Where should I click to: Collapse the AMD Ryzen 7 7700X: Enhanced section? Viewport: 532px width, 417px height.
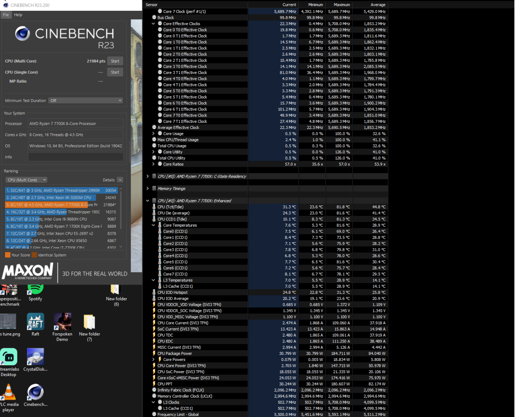(148, 201)
